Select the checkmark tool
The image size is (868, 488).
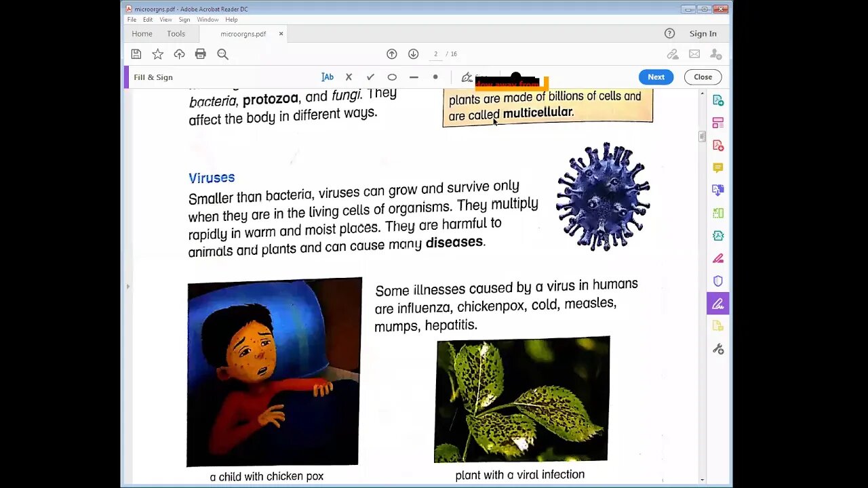tap(370, 77)
